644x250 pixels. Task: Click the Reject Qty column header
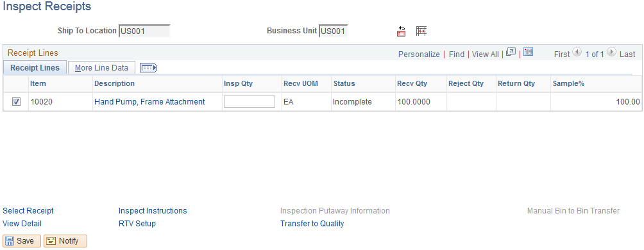pos(466,83)
